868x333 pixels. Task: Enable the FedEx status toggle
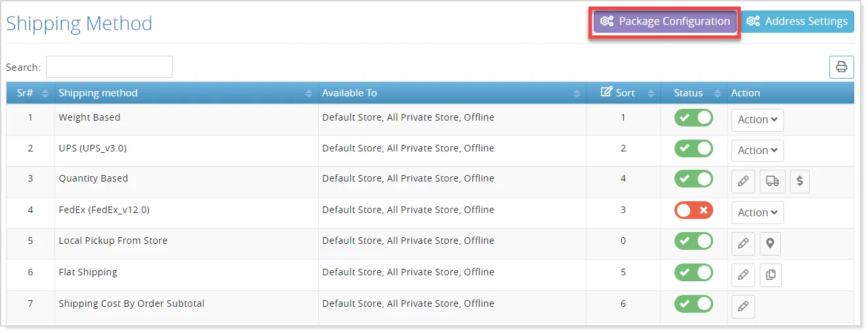(x=693, y=210)
